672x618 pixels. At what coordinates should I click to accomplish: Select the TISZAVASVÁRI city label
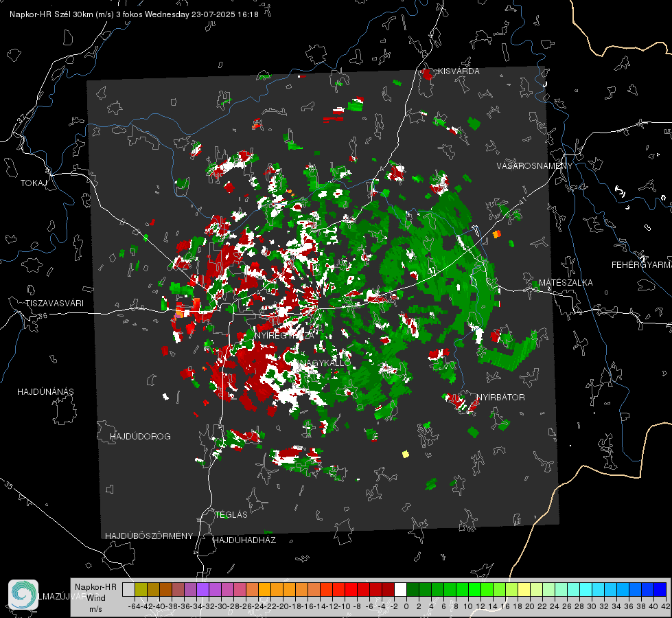(x=54, y=304)
